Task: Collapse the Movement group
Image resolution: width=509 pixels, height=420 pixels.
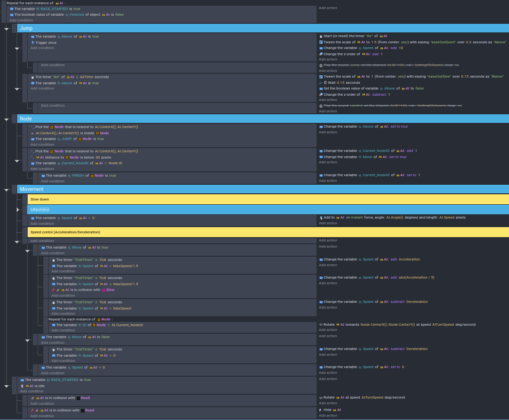Action: (x=7, y=190)
